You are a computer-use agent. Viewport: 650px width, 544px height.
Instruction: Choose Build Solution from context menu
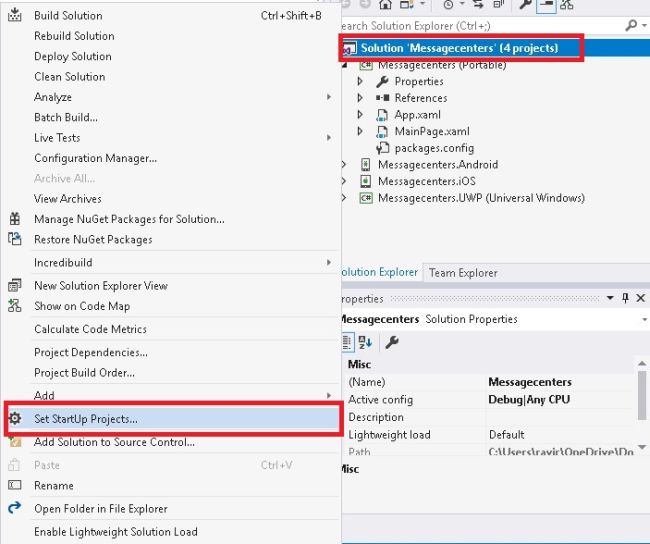(170, 15)
